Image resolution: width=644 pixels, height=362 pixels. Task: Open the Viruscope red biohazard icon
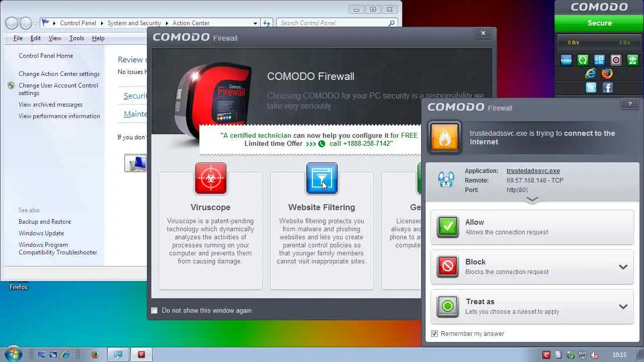211,178
